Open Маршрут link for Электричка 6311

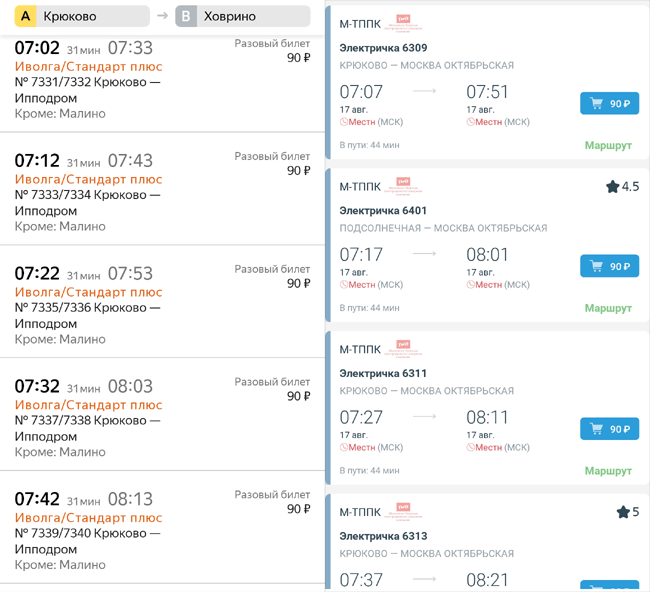pyautogui.click(x=608, y=471)
